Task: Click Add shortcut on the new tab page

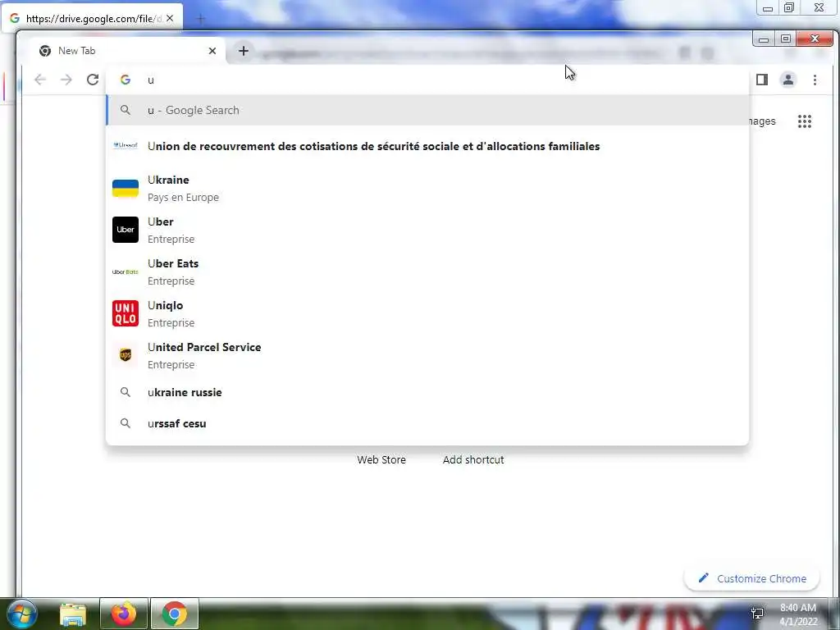Action: 473,459
